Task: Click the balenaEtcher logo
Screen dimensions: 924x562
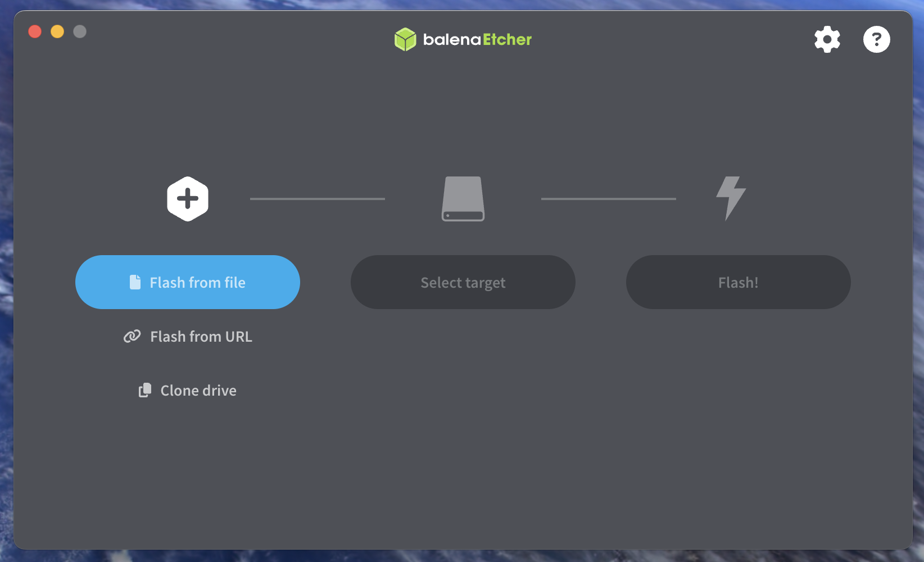Action: click(463, 39)
